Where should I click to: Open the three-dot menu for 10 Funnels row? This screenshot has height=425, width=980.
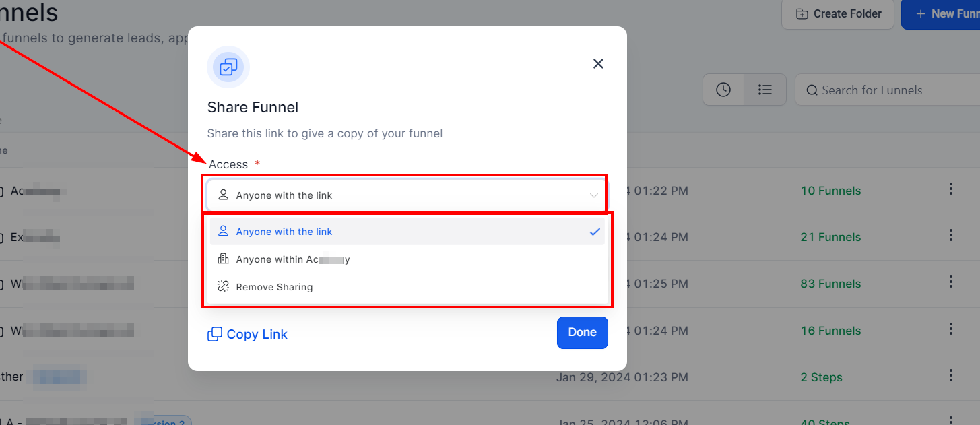(951, 189)
